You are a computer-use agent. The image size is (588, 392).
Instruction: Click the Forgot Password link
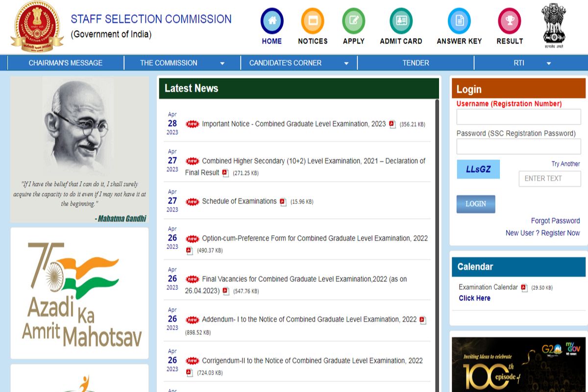[555, 220]
